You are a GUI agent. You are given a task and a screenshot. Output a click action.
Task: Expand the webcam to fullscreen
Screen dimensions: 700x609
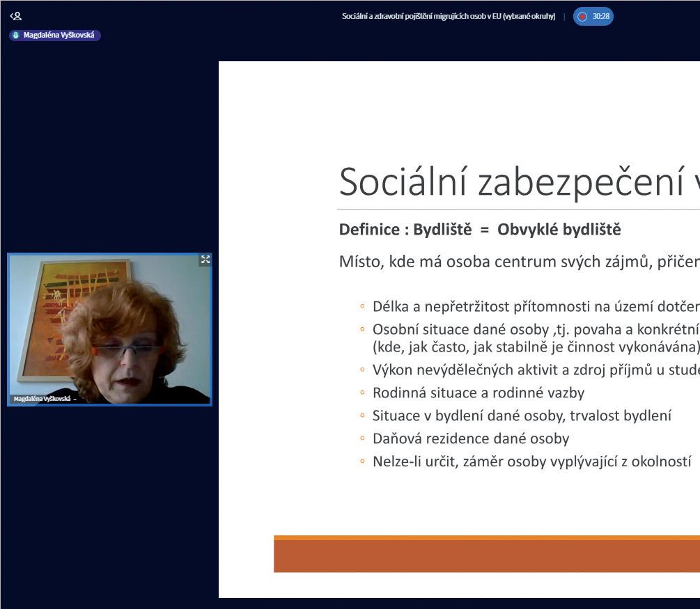pos(205,260)
